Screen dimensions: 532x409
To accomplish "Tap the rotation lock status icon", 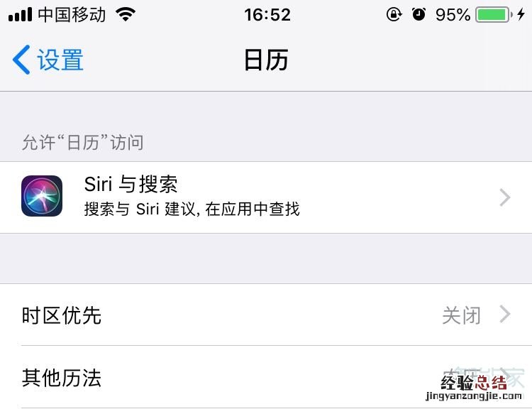I will tap(394, 14).
